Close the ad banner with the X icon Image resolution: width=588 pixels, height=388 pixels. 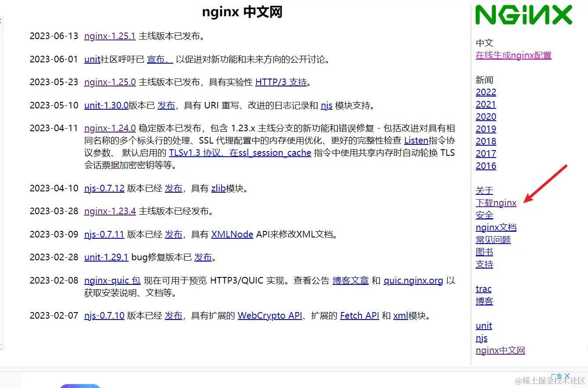point(567,376)
